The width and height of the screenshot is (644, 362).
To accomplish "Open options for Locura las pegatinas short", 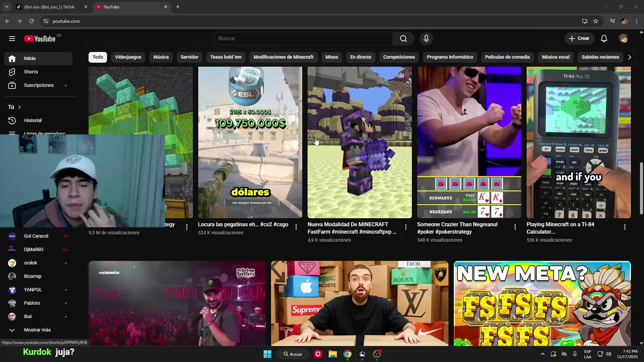I will click(296, 227).
